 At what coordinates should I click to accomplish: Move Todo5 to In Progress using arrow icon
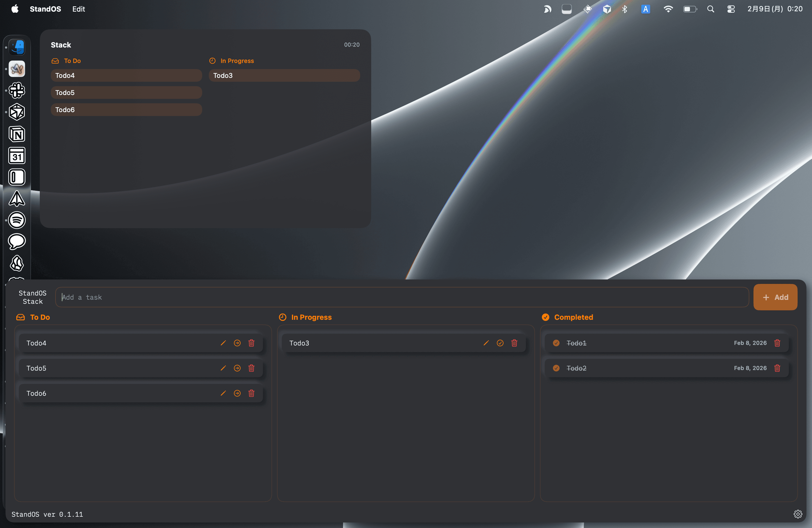click(x=238, y=368)
